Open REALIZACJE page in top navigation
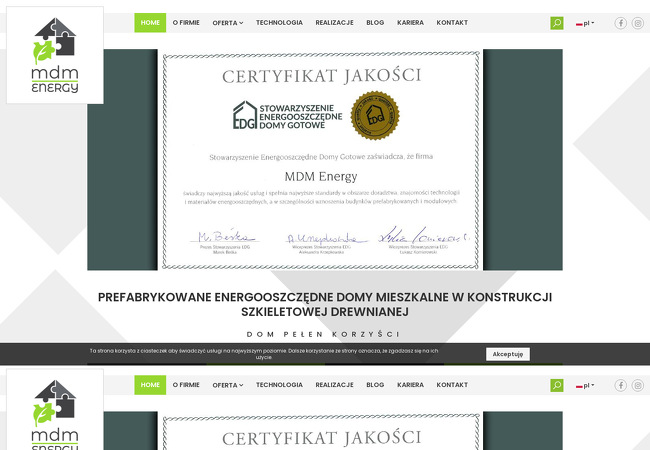Viewport: 650px width, 450px height. (x=334, y=23)
